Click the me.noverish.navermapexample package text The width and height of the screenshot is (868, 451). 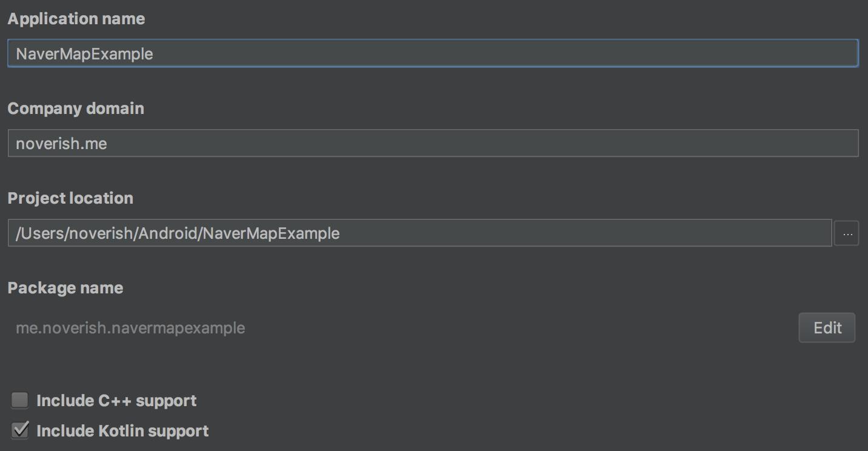coord(130,328)
